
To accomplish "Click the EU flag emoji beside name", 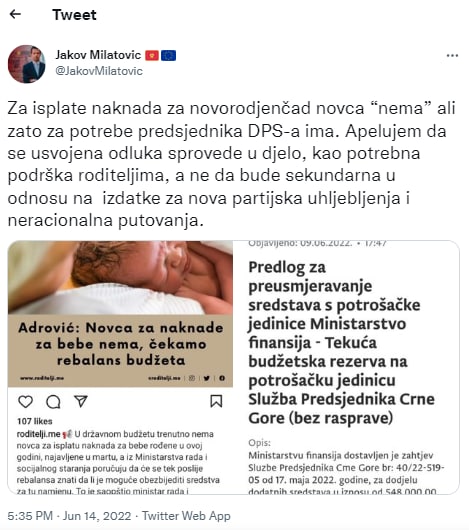I will coord(168,55).
